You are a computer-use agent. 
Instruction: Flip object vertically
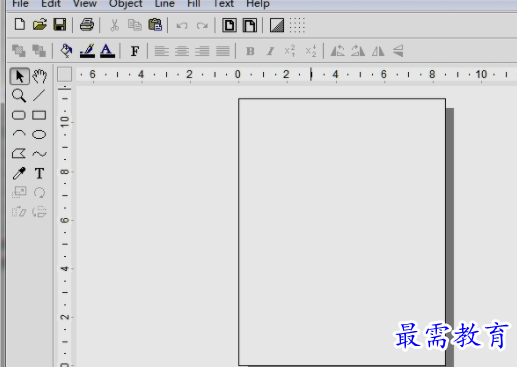[x=398, y=51]
